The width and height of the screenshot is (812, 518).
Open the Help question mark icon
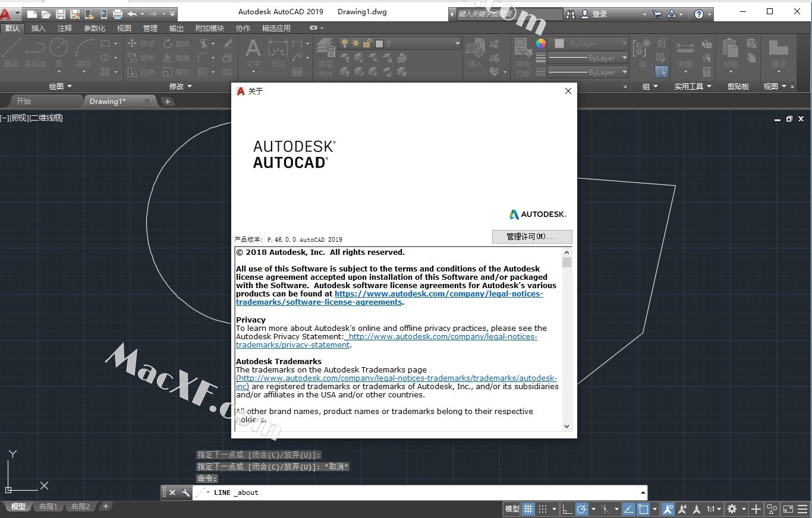click(699, 14)
